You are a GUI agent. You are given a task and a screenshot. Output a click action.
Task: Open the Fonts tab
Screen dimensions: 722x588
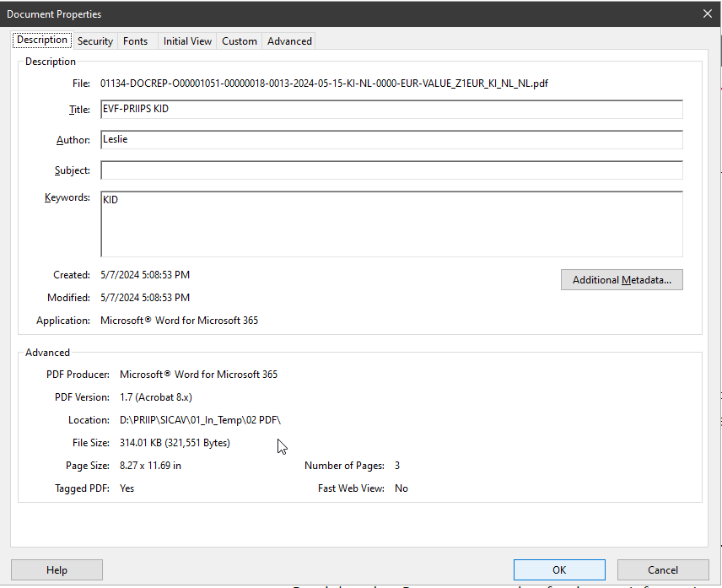coord(135,41)
